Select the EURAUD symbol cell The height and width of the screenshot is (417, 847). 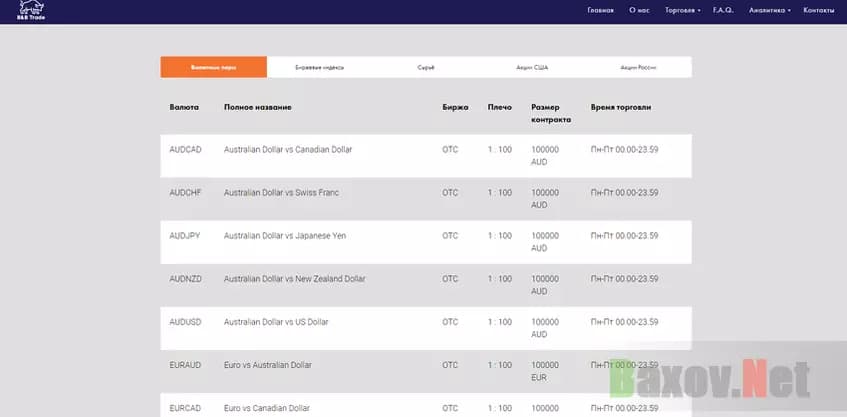tap(186, 365)
